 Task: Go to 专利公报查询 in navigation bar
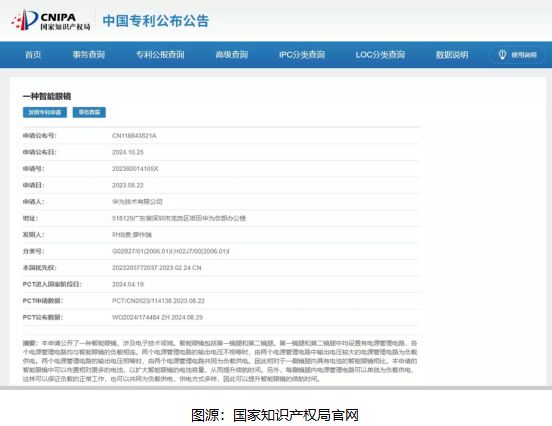pyautogui.click(x=160, y=55)
